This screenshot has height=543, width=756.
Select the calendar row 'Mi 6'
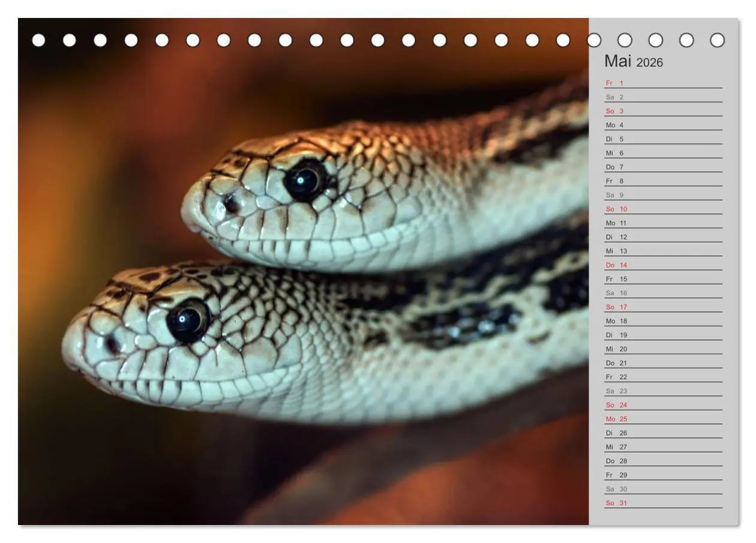[x=663, y=153]
